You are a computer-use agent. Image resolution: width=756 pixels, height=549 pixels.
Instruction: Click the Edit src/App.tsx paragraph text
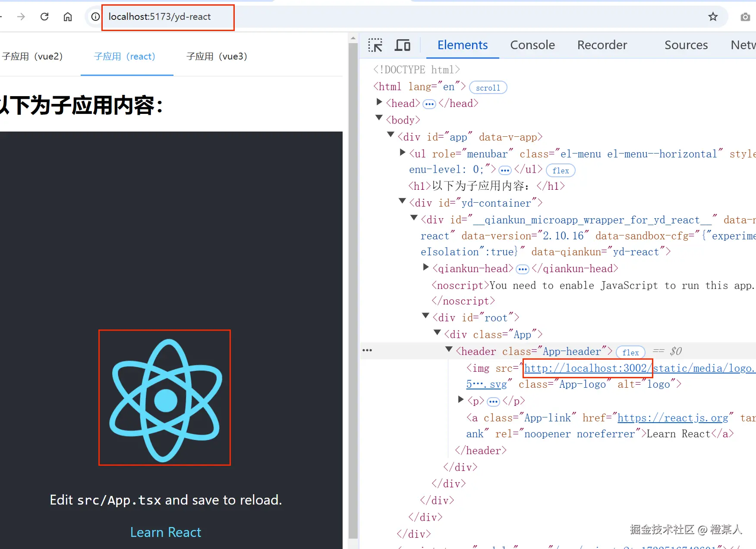click(166, 500)
